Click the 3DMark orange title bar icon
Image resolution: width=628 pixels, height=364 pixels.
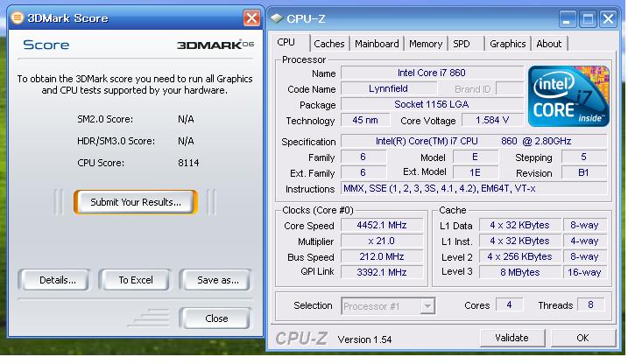point(18,17)
